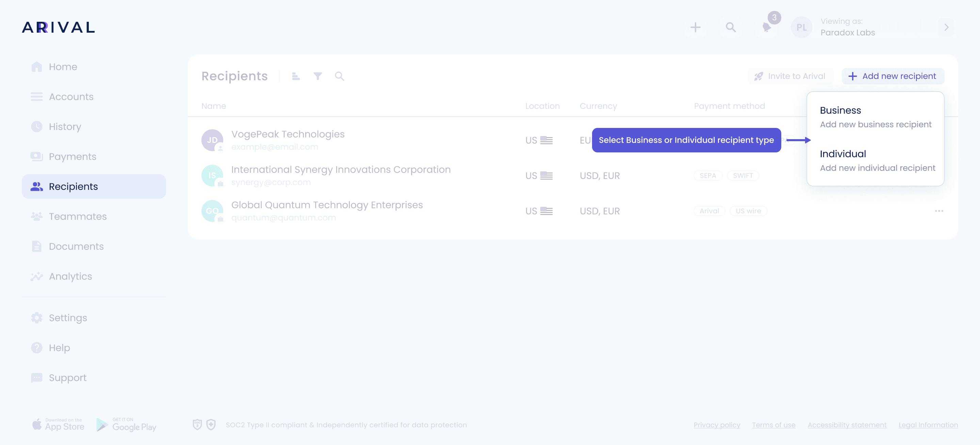Click synergy@corp.com email
The height and width of the screenshot is (445, 980).
click(x=271, y=183)
